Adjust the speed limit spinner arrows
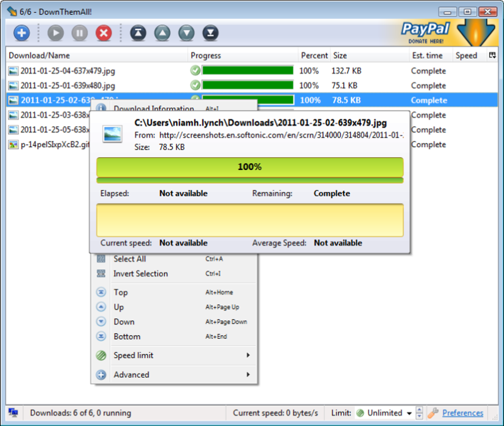 click(420, 413)
